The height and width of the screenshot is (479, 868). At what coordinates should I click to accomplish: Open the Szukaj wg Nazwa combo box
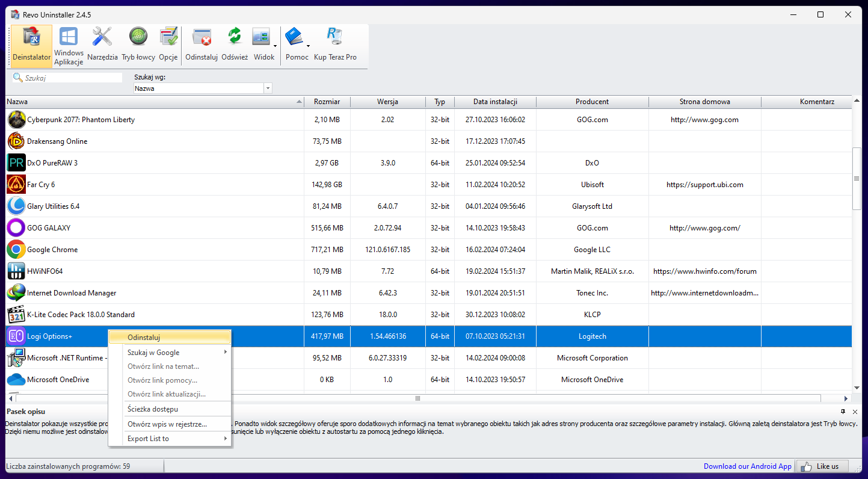pos(268,88)
